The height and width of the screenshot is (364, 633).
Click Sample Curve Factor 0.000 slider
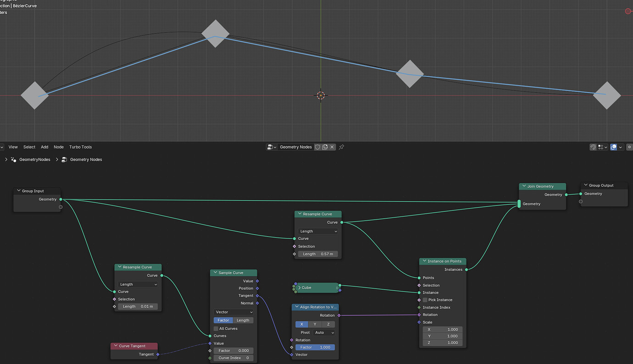233,351
